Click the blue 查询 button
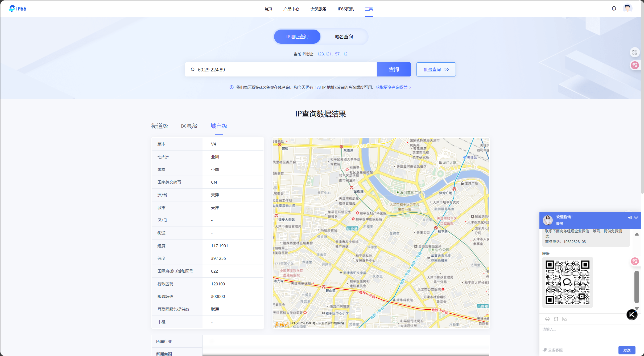 pos(394,70)
